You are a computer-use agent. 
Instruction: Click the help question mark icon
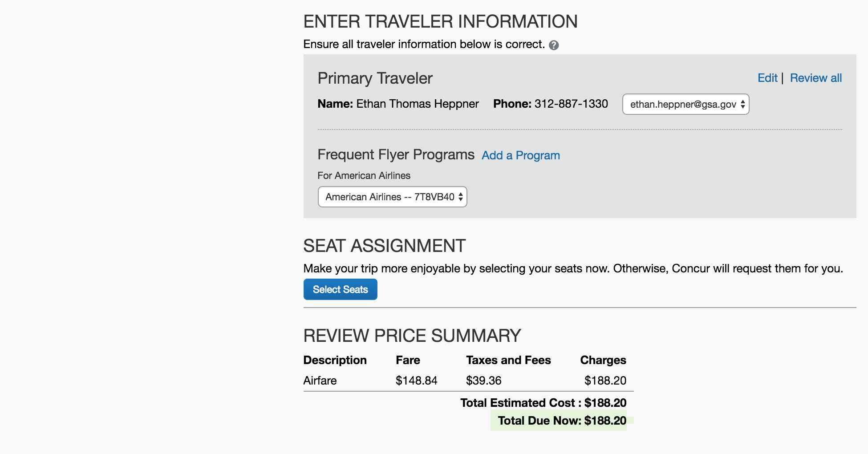pos(554,45)
